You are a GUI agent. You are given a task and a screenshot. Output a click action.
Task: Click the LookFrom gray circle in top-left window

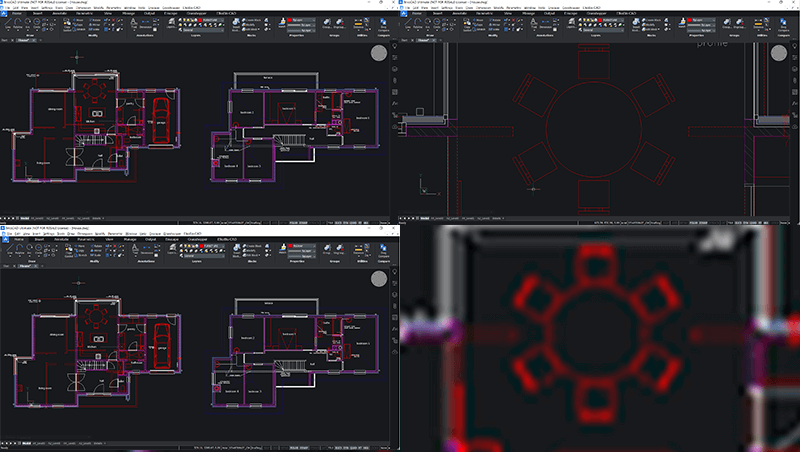click(x=379, y=53)
